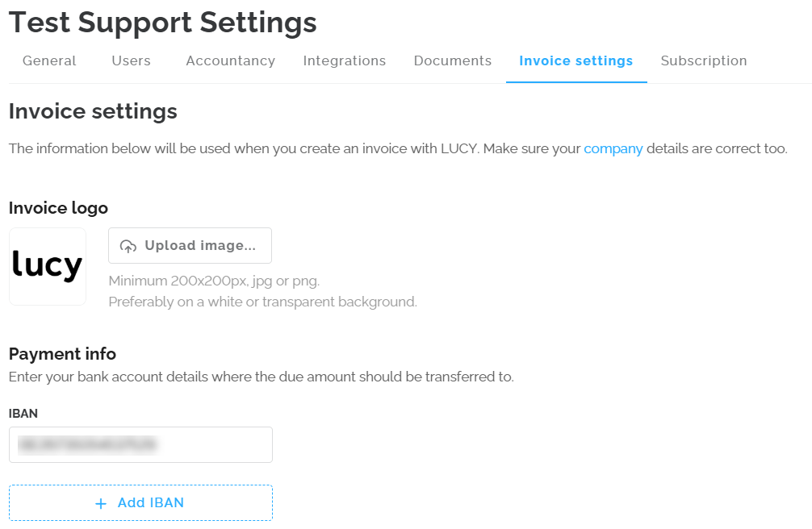The height and width of the screenshot is (529, 812).
Task: Click the lucy invoice logo thumbnail
Action: pyautogui.click(x=48, y=266)
